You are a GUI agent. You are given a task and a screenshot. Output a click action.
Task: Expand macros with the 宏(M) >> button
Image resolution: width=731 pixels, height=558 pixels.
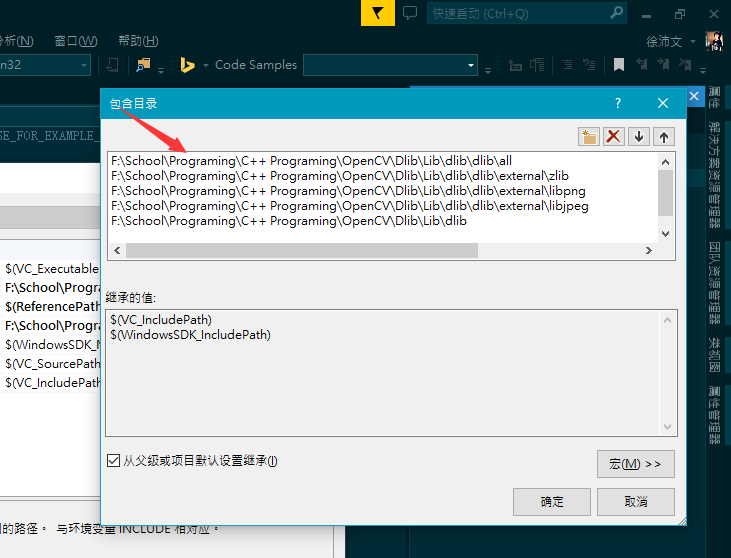point(635,464)
